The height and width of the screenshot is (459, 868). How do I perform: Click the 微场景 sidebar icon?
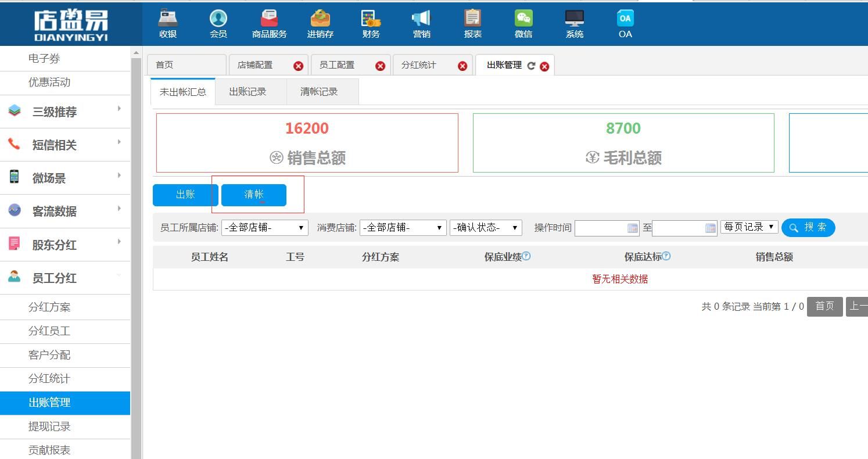(x=15, y=177)
